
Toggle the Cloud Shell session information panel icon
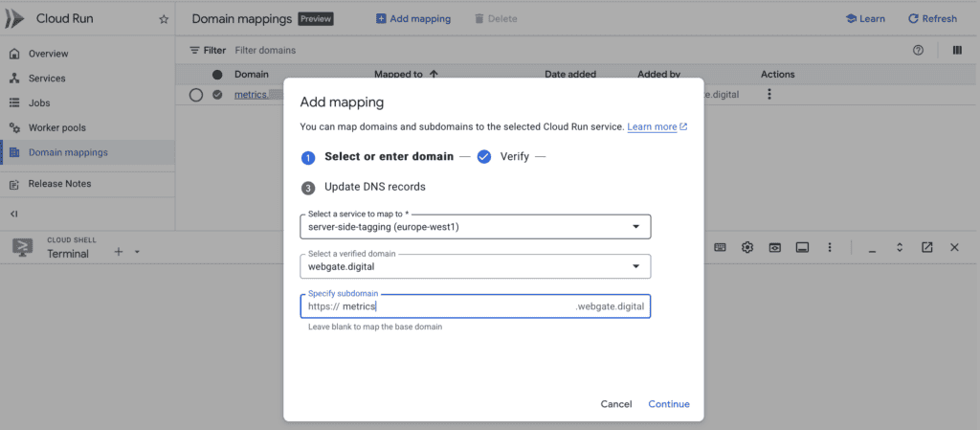coord(803,247)
